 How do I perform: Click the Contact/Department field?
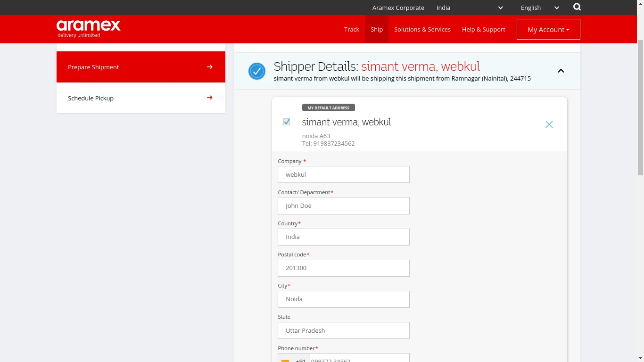[x=344, y=206]
